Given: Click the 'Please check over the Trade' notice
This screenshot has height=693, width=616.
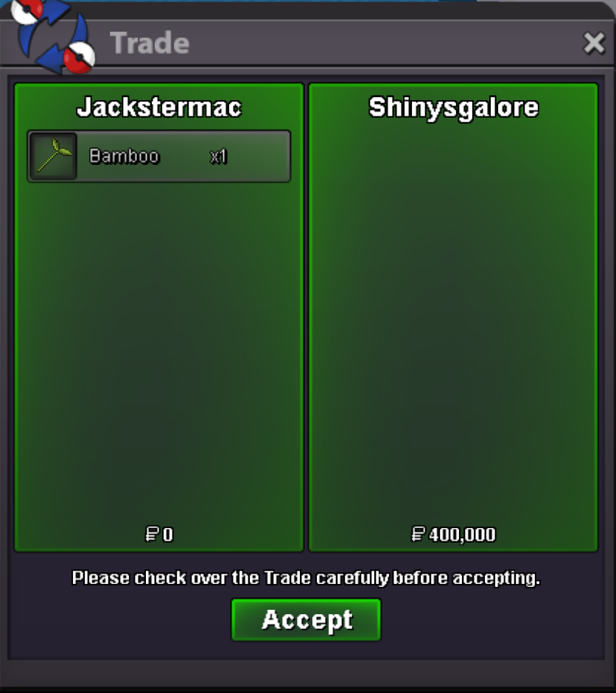Looking at the screenshot, I should point(306,578).
